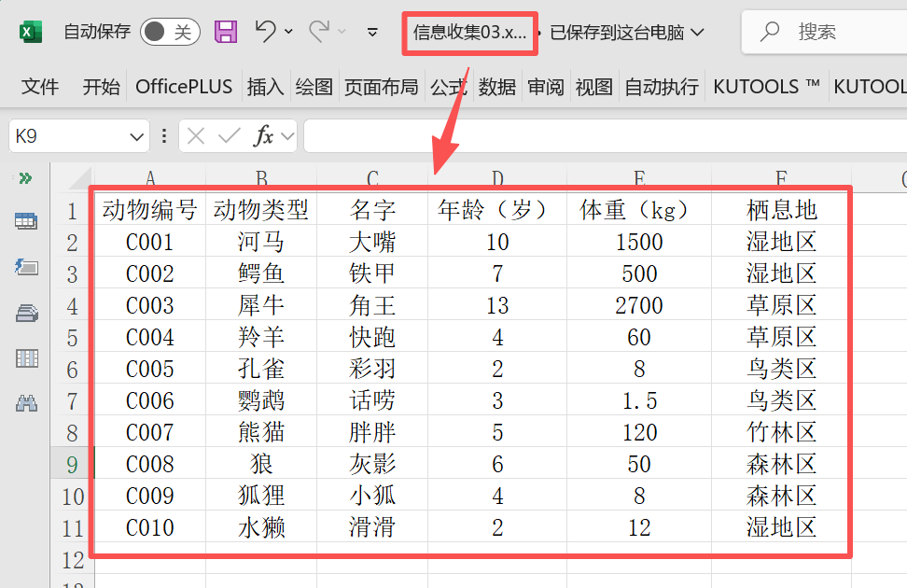Image resolution: width=907 pixels, height=588 pixels.
Task: Open the 文件 menu
Action: point(39,86)
